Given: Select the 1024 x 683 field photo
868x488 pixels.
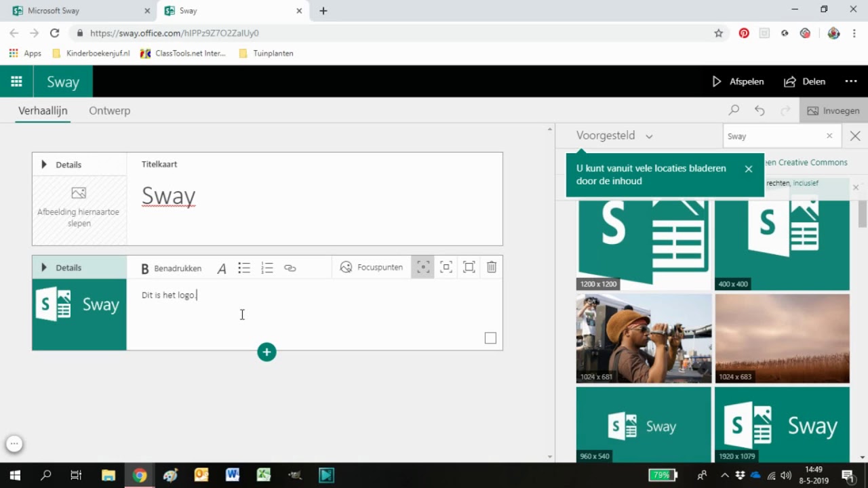Looking at the screenshot, I should tap(782, 338).
